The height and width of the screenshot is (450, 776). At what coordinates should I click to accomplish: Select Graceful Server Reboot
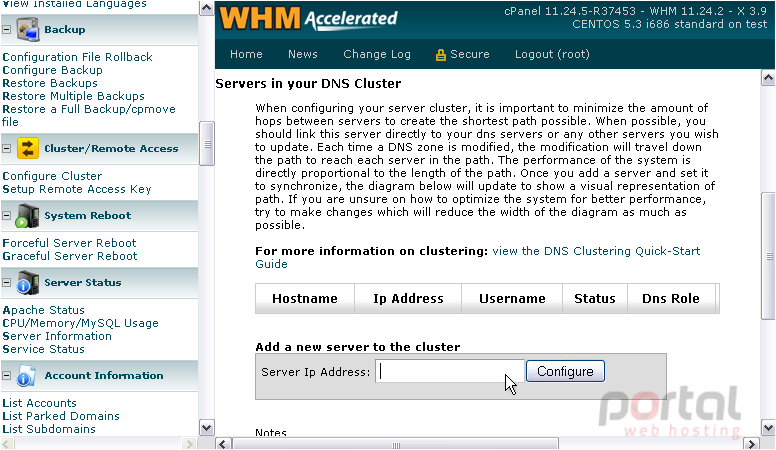pos(70,256)
